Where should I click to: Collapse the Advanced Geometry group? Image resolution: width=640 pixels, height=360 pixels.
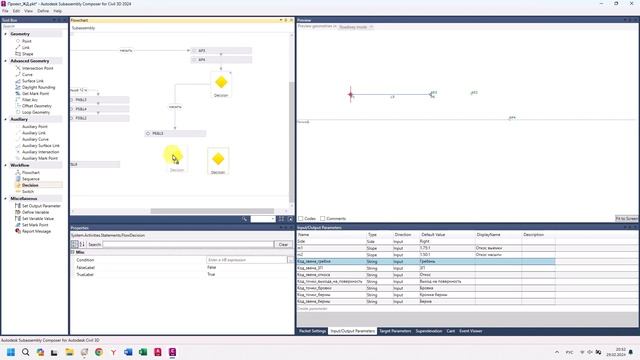(5, 61)
